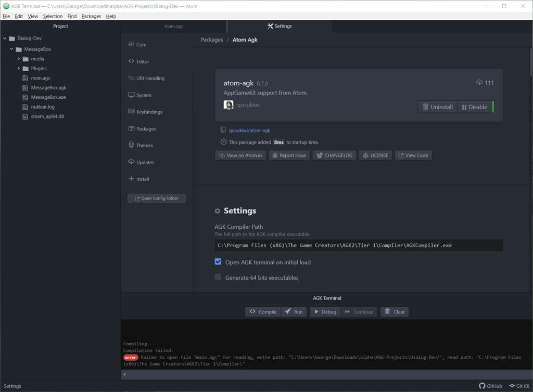Viewport: 533px width, 392px height.
Task: Switch to the main.agc tab
Action: (174, 26)
